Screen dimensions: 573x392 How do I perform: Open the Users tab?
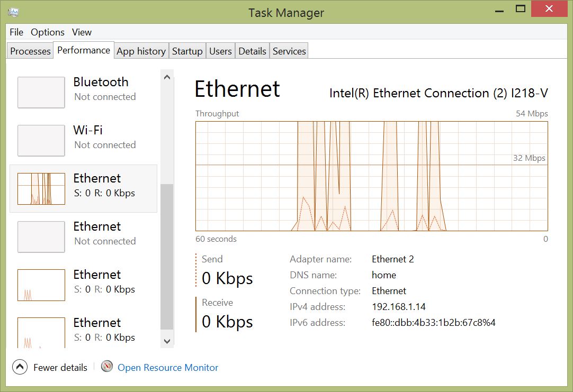point(220,51)
